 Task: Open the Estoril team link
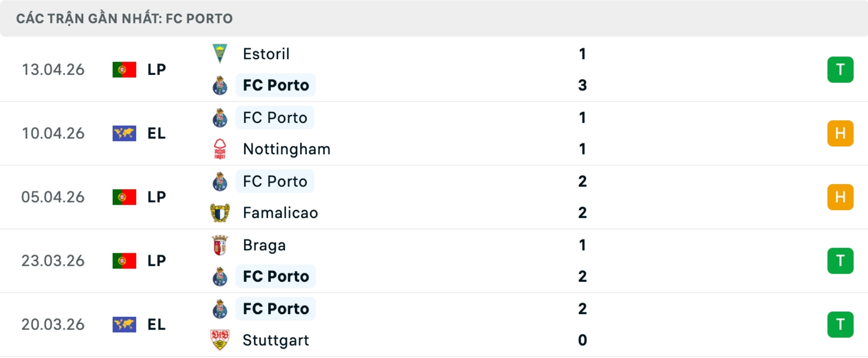266,54
